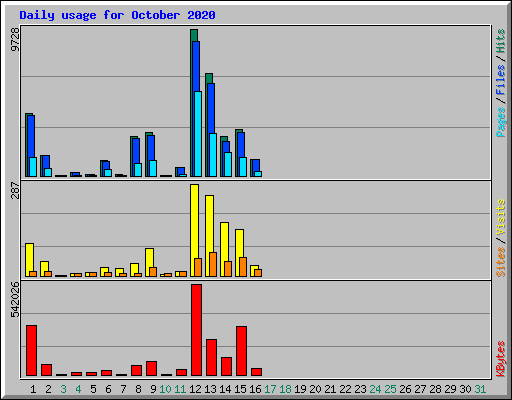
Task: Click the 'Visits' legend label
Action: (501, 217)
